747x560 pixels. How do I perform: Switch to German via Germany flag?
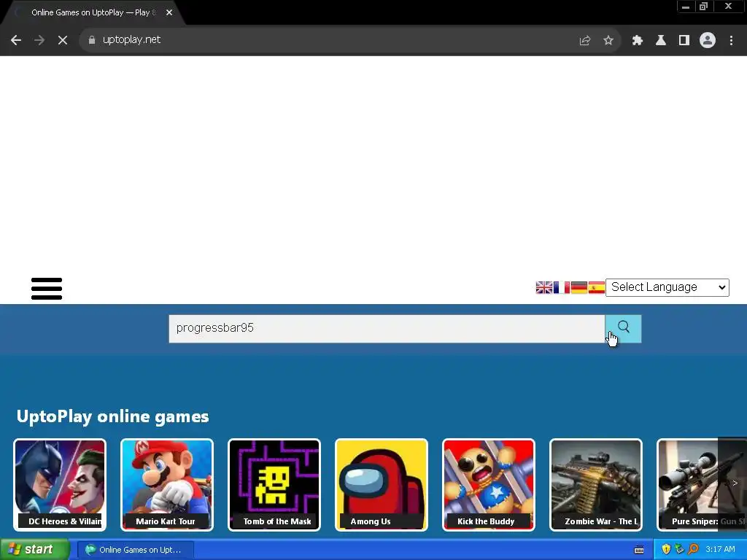point(578,287)
